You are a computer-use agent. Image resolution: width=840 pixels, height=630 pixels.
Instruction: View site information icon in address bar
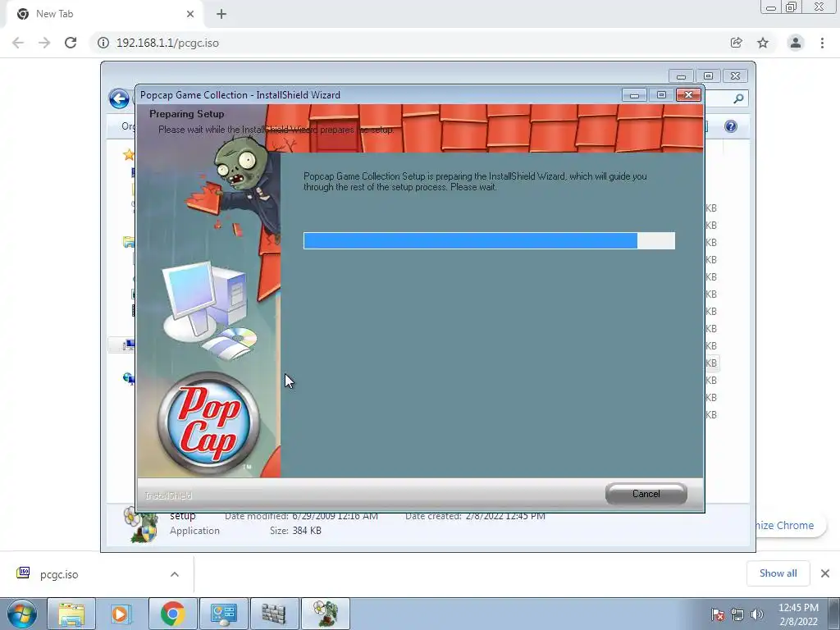[103, 43]
